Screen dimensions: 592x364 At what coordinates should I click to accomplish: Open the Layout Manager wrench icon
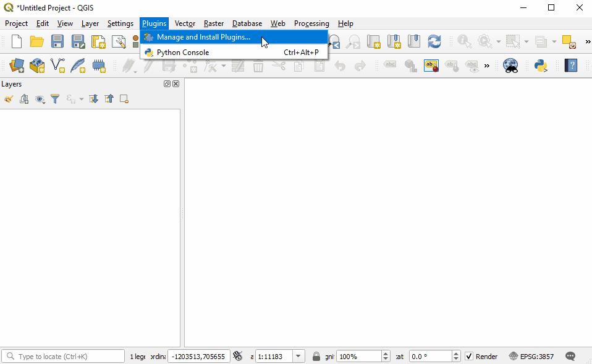coord(119,41)
